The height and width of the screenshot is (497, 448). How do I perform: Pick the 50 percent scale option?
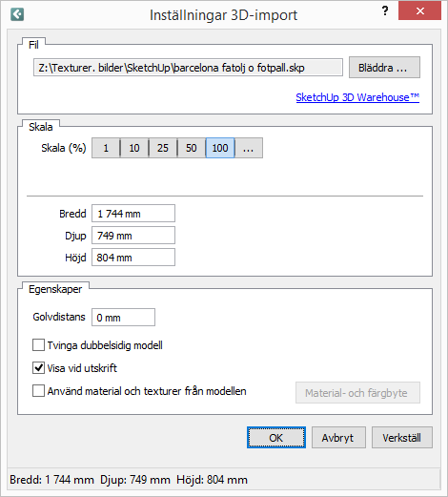tap(192, 148)
